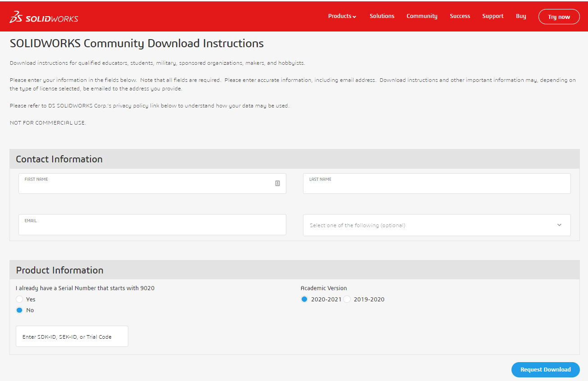This screenshot has width=588, height=381.
Task: Click the Product Information section header
Action: (x=294, y=270)
